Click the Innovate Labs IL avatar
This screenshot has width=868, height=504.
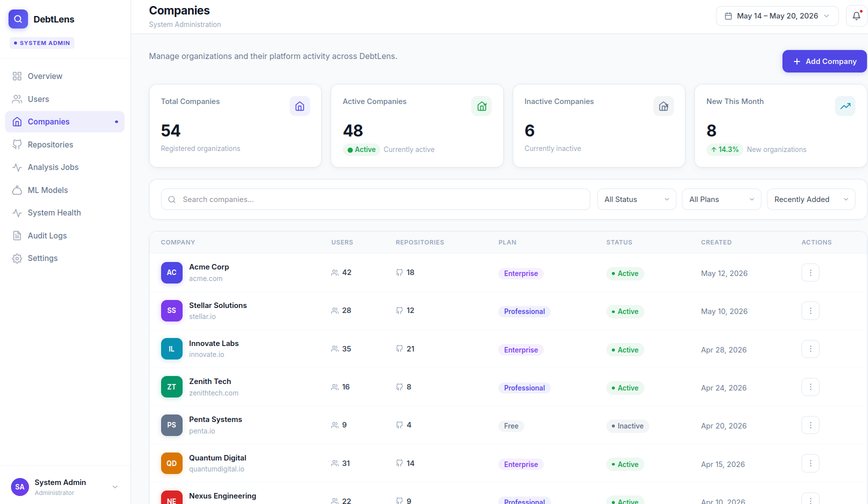click(172, 349)
